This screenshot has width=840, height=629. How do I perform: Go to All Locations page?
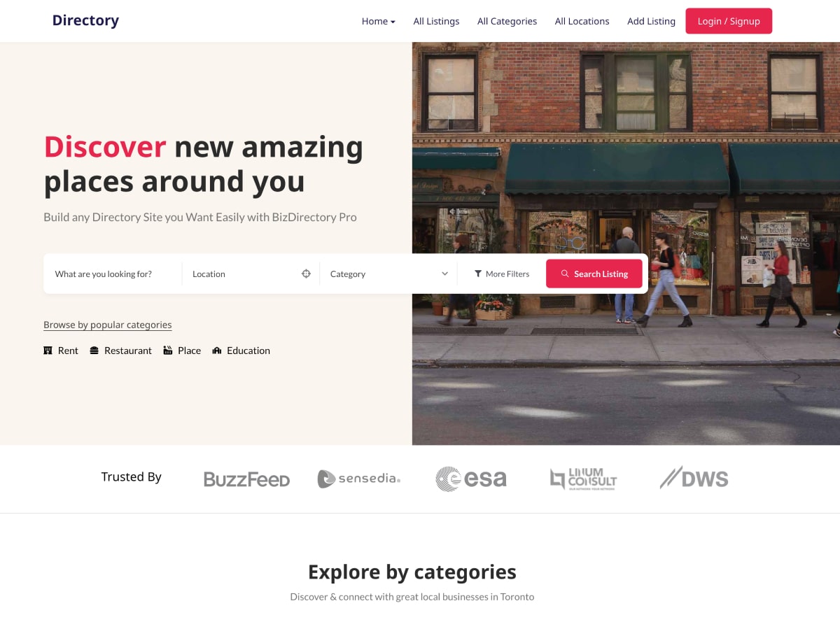[582, 21]
